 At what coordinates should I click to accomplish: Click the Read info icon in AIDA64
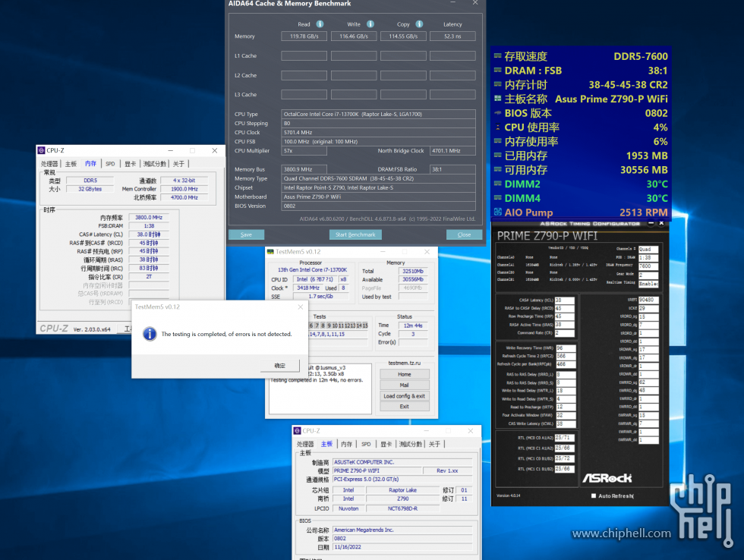coord(320,24)
